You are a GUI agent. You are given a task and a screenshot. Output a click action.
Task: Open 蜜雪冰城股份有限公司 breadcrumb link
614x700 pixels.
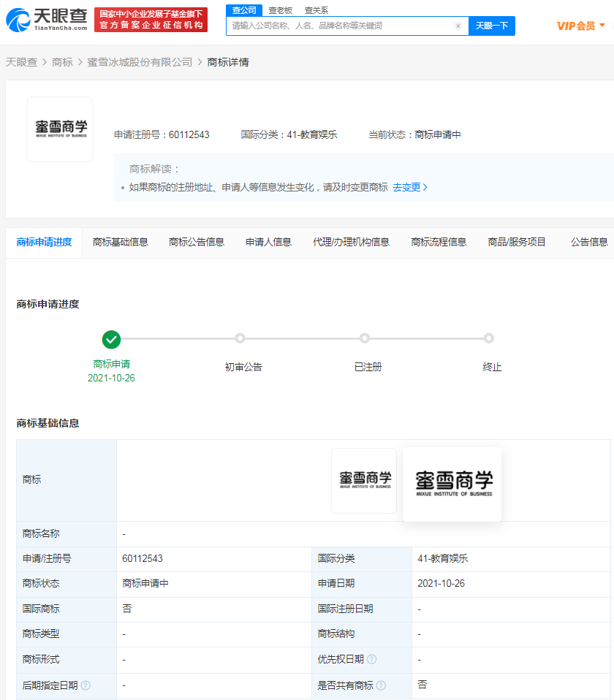tap(140, 62)
